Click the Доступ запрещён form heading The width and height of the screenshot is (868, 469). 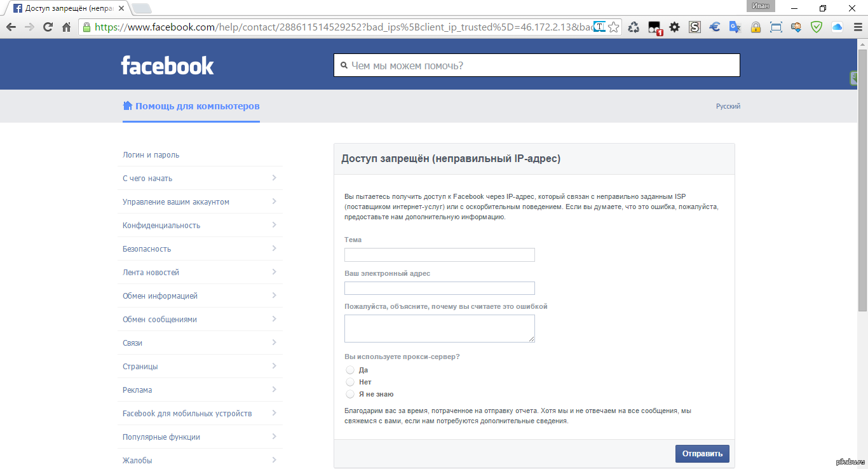[451, 159]
